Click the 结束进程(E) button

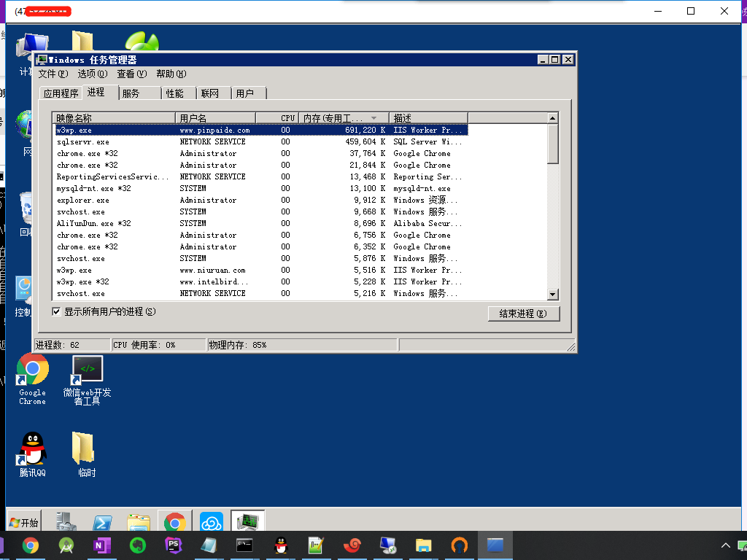coord(523,314)
